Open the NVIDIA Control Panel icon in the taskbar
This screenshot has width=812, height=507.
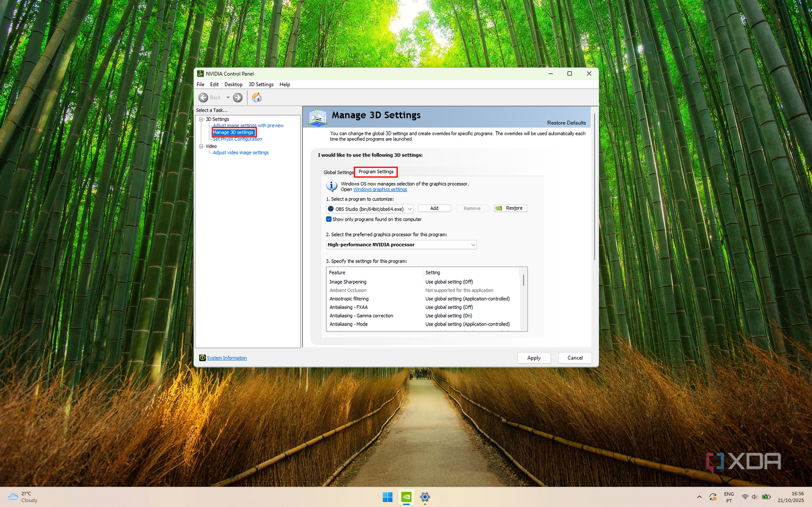(x=406, y=497)
